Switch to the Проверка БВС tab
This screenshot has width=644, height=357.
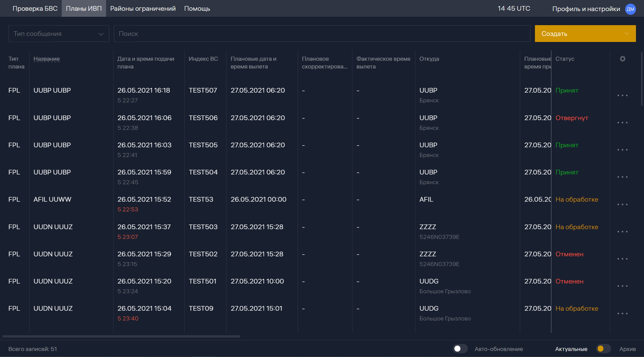pyautogui.click(x=35, y=9)
